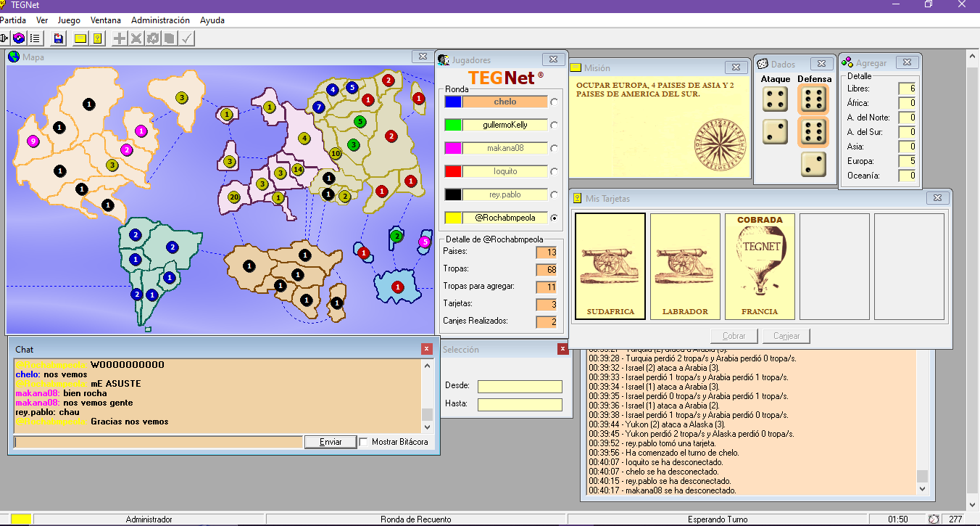Open the Juego menu
Viewport: 980px width, 526px height.
click(x=69, y=20)
